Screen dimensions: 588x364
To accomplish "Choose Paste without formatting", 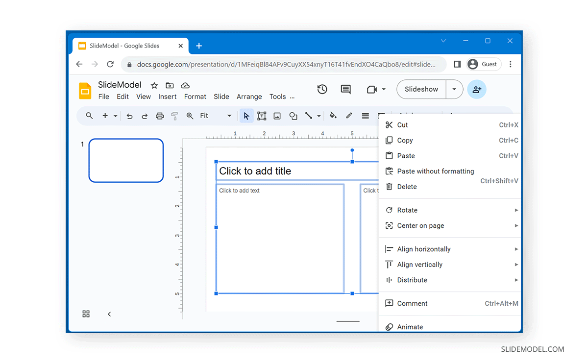I will coord(436,171).
